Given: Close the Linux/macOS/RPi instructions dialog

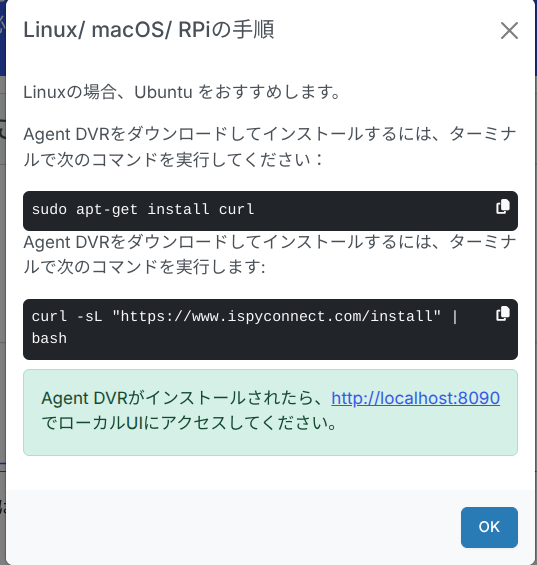Looking at the screenshot, I should coord(509,31).
